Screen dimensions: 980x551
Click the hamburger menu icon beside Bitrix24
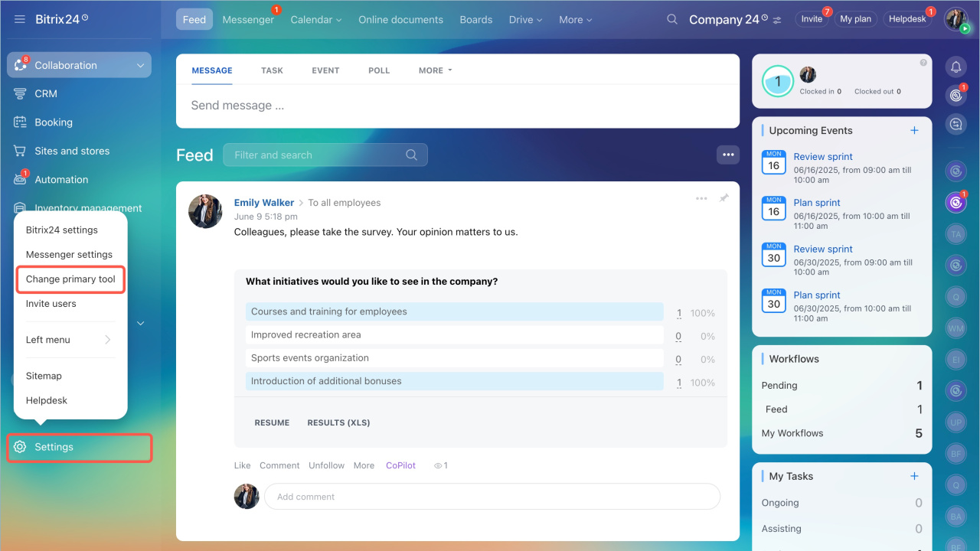point(20,19)
